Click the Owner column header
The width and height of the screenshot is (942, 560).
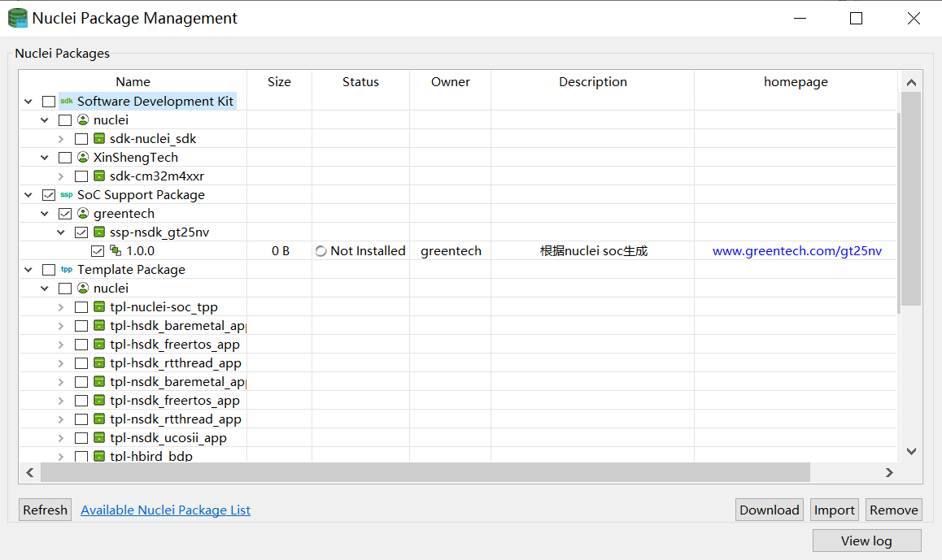[x=451, y=81]
